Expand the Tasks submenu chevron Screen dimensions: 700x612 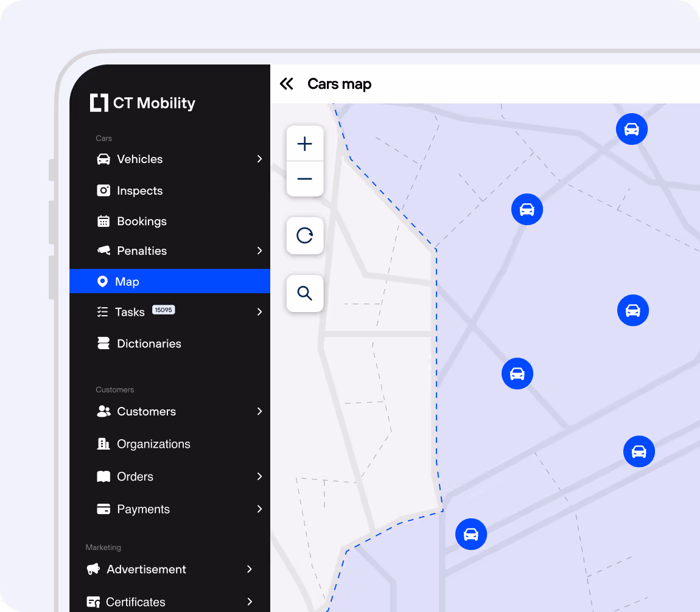point(259,312)
